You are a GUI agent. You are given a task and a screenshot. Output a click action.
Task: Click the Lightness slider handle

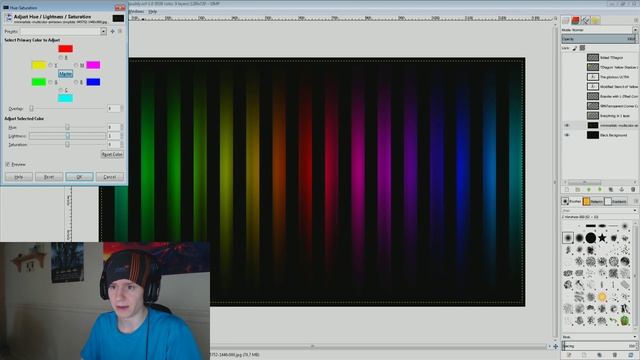point(67,136)
